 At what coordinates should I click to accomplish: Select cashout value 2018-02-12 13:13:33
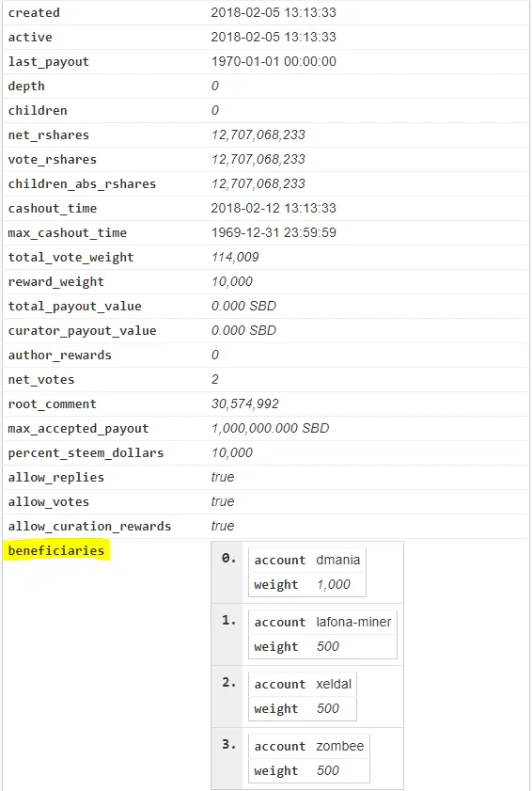(274, 208)
